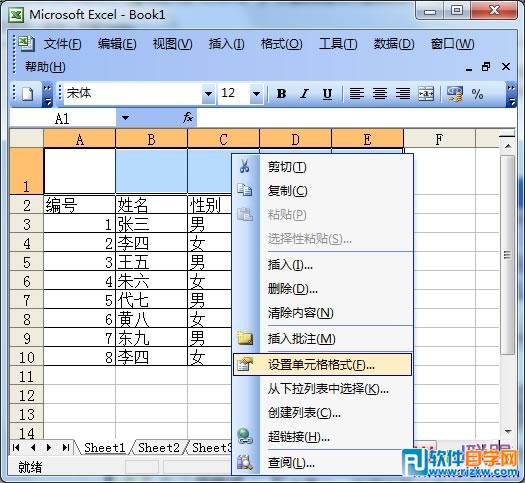
Task: Center align text in toolbar
Action: tap(380, 94)
